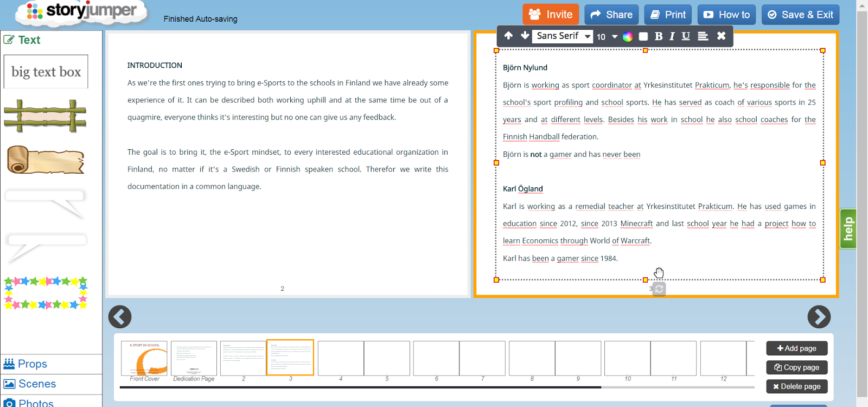
Task: Move text box layer up arrow
Action: [508, 36]
